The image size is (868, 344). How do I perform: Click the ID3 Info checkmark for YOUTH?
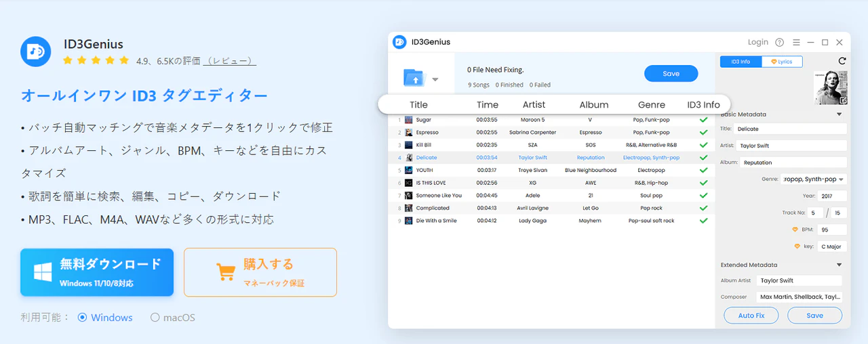(x=703, y=170)
